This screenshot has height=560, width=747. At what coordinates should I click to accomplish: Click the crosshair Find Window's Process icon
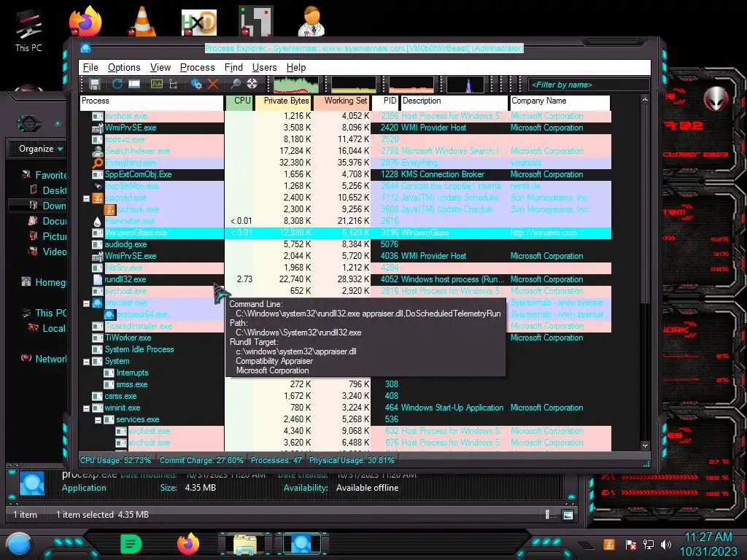click(252, 85)
